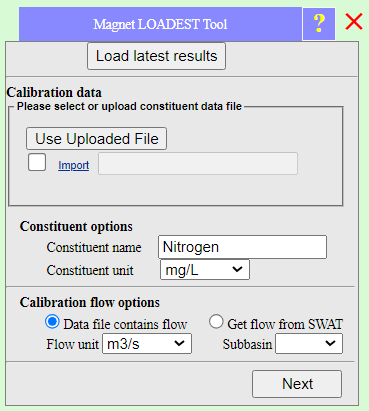Click the Constituent options heading

(76, 226)
